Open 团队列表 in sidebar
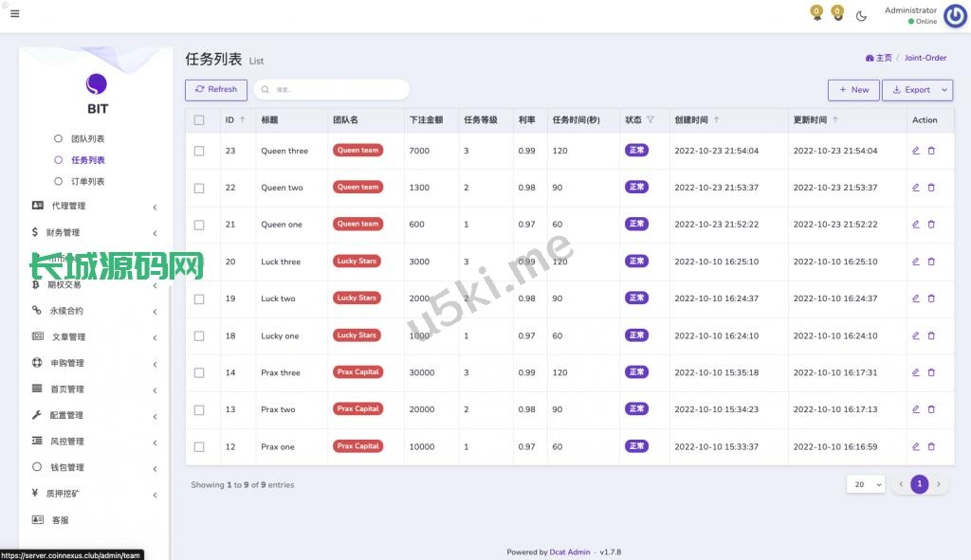Screen dimensions: 971x560 87,139
